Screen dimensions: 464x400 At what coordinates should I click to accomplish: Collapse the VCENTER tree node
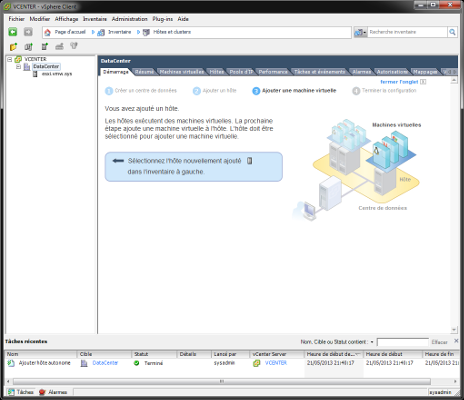(x=10, y=59)
